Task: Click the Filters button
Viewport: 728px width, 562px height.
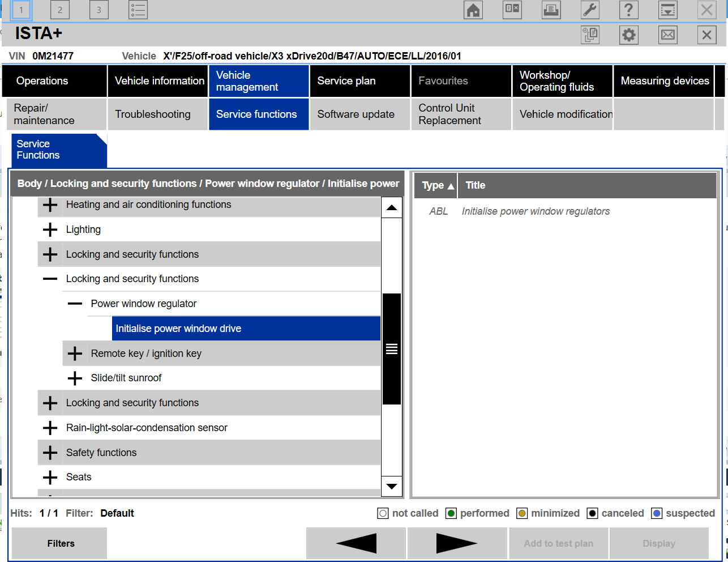Action: (x=59, y=543)
